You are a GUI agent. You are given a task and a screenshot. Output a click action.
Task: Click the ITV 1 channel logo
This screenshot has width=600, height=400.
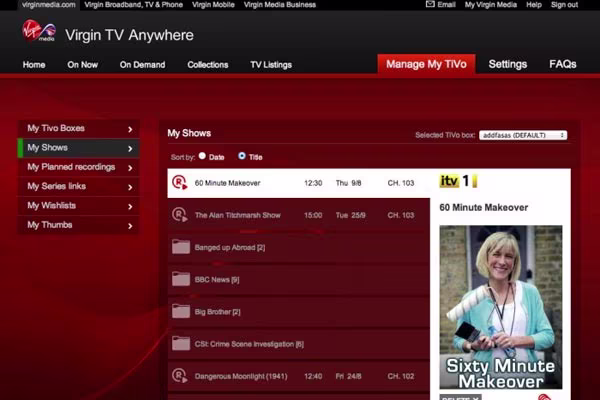pyautogui.click(x=458, y=181)
